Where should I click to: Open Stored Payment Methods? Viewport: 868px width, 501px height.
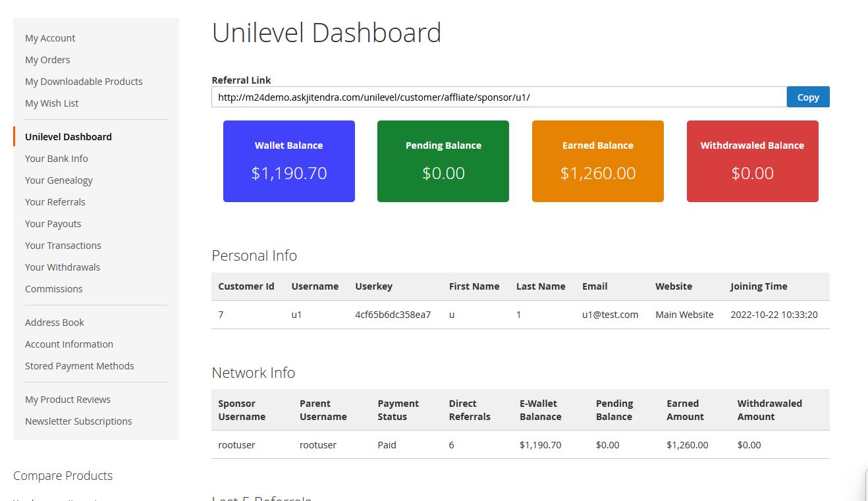[x=80, y=366]
